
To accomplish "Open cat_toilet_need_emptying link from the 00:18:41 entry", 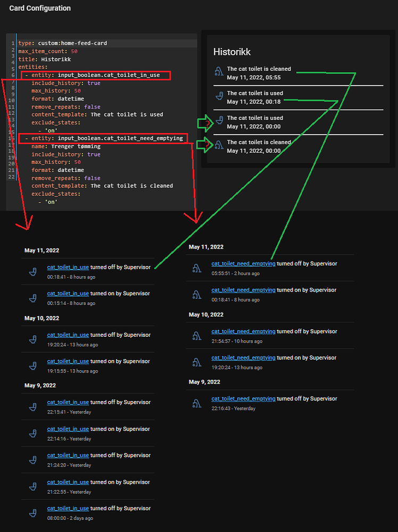I will (x=243, y=290).
